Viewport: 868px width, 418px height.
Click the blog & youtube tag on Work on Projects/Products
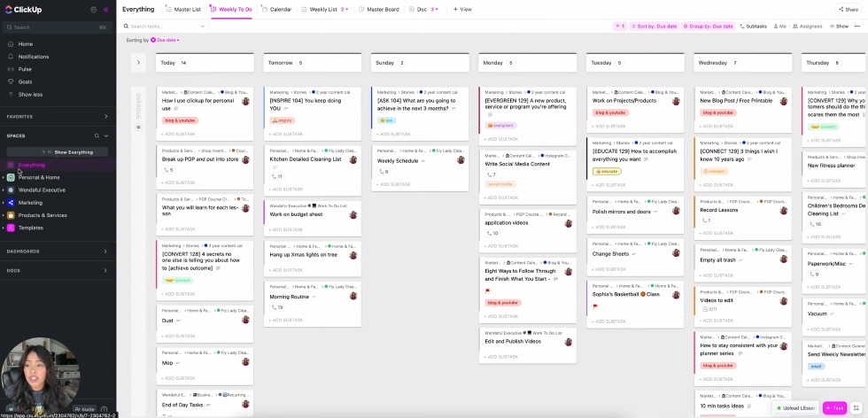pyautogui.click(x=609, y=113)
